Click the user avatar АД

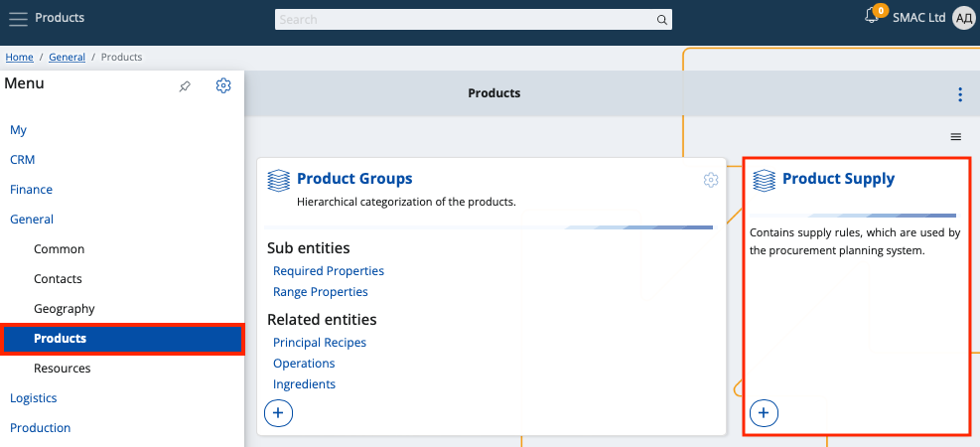[963, 18]
